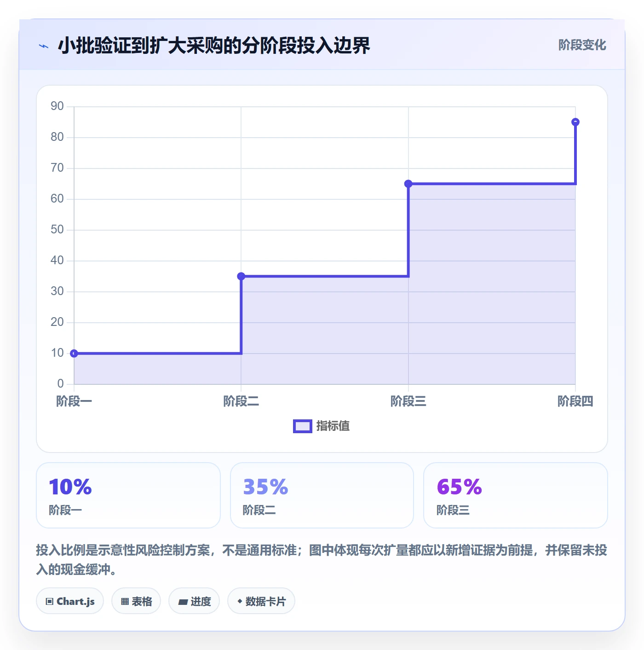This screenshot has width=644, height=650.
Task: Click the x-axis label 阶段一
Action: point(74,401)
